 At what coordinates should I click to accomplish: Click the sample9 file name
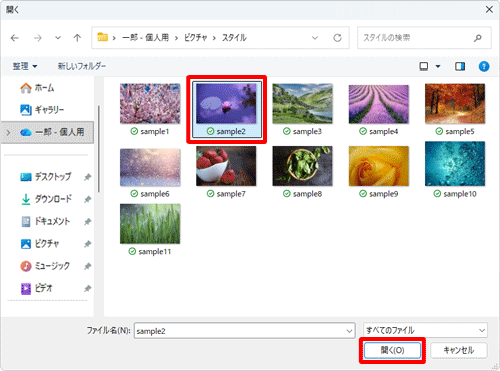pyautogui.click(x=383, y=194)
